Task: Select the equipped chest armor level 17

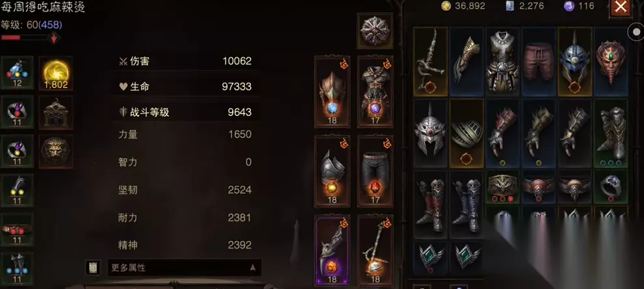Action: [x=375, y=92]
